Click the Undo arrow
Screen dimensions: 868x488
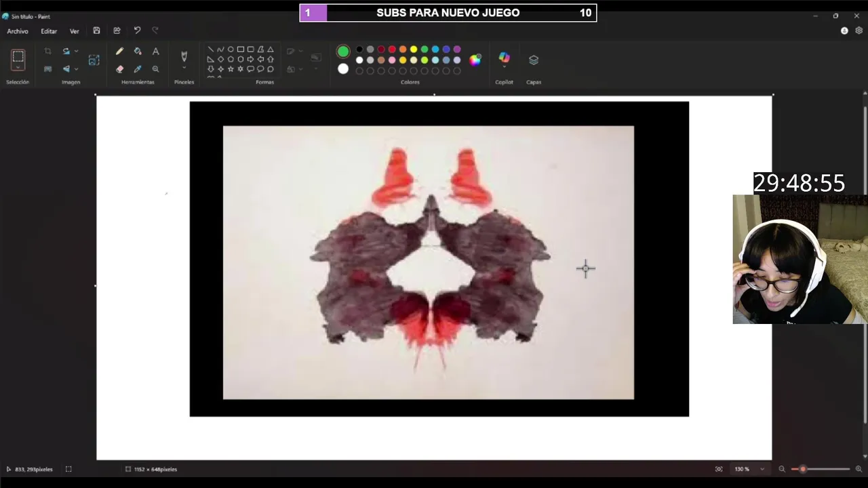tap(137, 30)
